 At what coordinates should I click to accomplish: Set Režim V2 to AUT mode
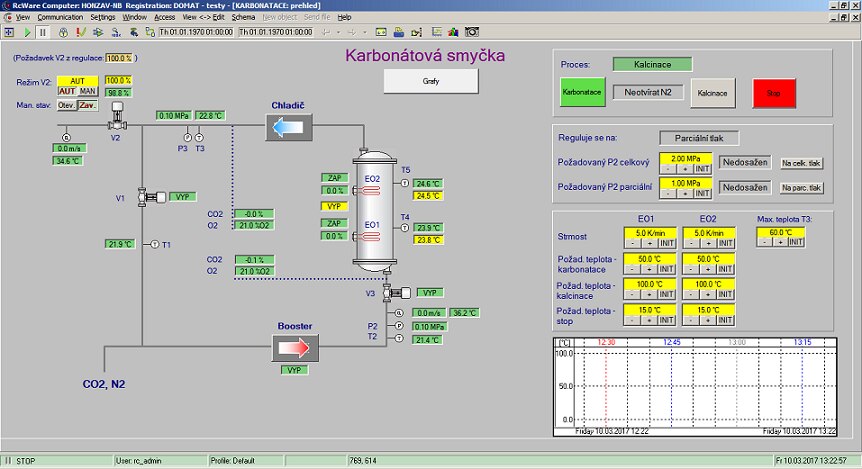pos(67,91)
